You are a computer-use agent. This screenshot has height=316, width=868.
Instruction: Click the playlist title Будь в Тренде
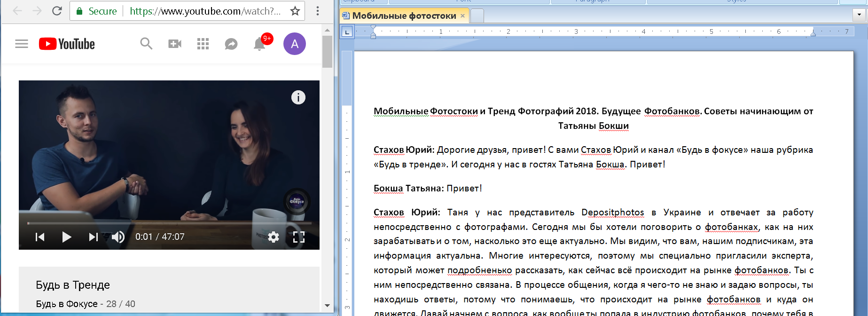[x=73, y=285]
